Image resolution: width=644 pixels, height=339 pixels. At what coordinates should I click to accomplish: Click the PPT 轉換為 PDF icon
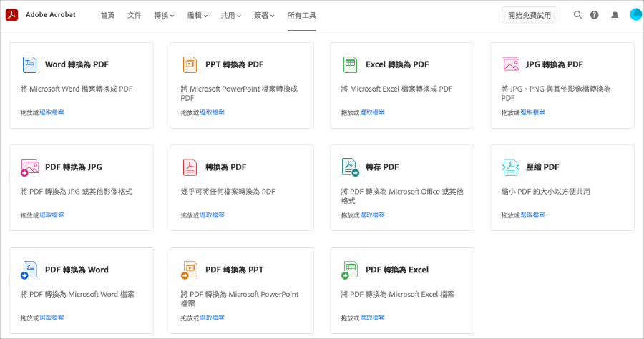(x=190, y=65)
